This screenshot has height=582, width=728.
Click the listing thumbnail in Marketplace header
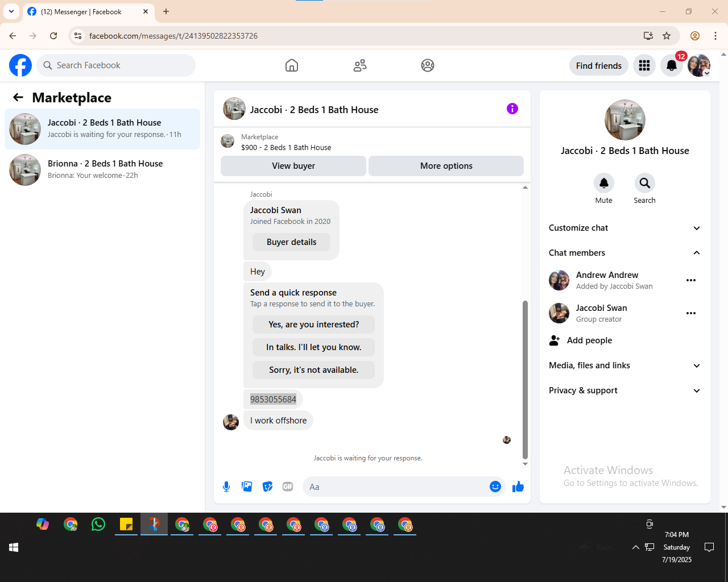[x=227, y=141]
